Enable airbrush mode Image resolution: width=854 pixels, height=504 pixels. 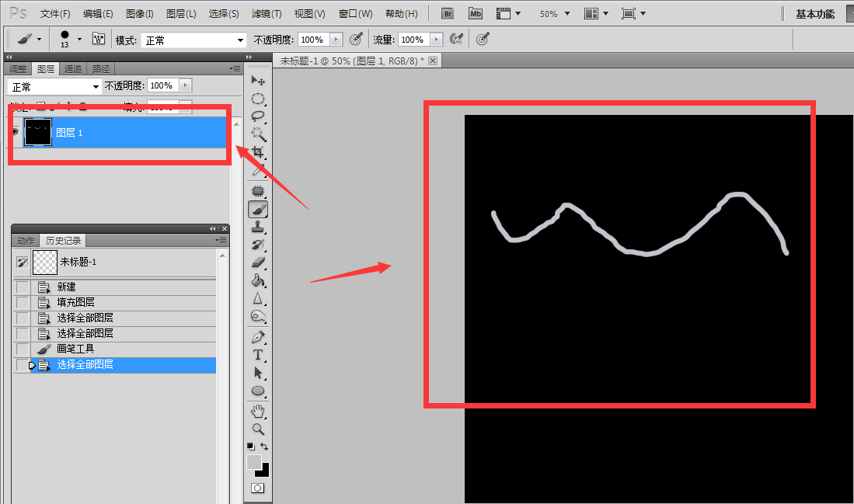(x=456, y=39)
